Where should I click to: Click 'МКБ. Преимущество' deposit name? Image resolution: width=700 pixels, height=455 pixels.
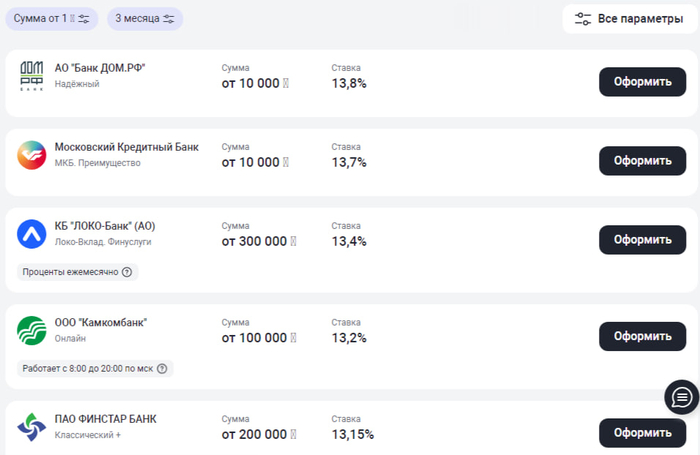point(97,163)
